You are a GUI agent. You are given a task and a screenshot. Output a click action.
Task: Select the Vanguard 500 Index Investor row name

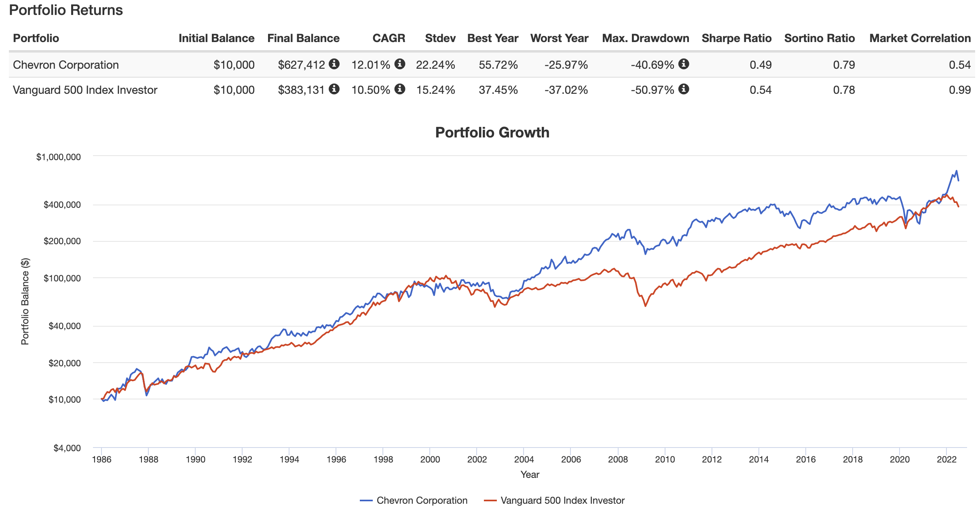coord(85,90)
